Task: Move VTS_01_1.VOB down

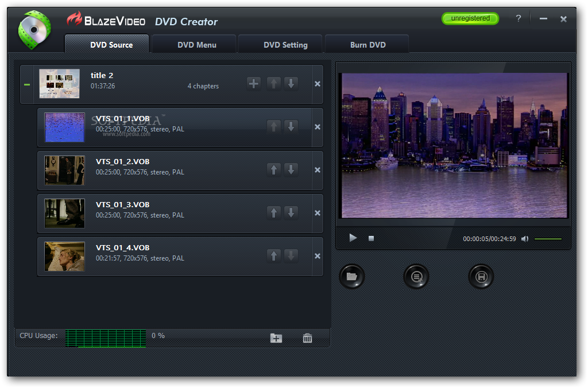Action: pos(291,127)
